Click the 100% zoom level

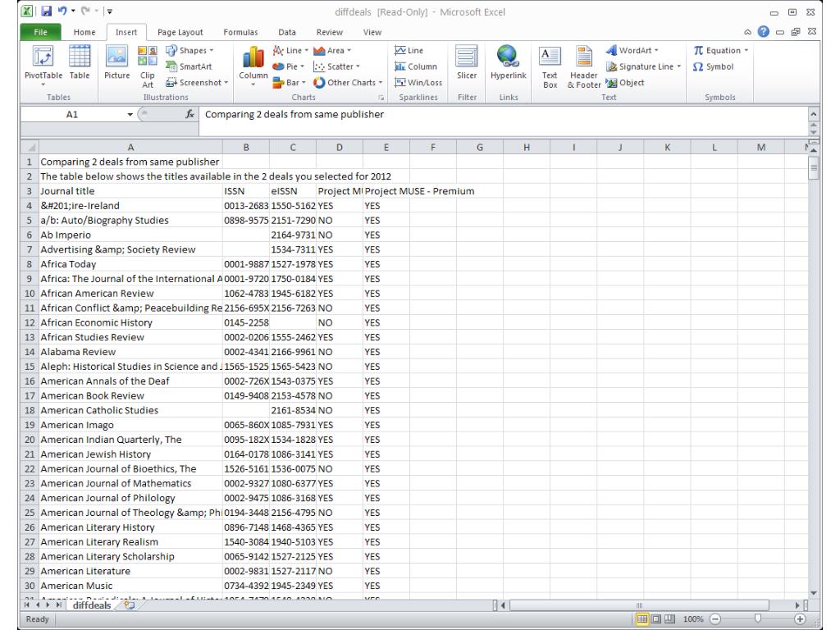tap(693, 619)
